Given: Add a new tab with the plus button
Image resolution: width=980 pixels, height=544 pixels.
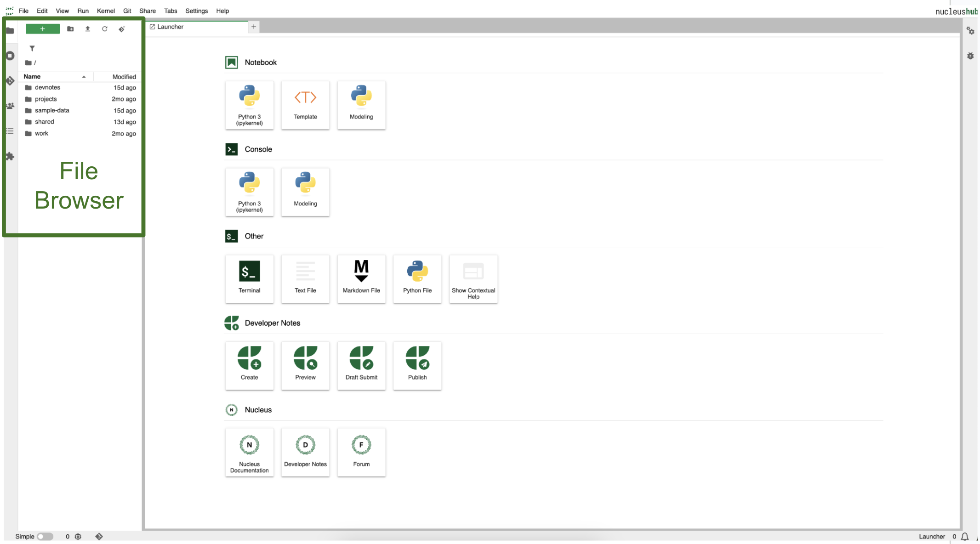Looking at the screenshot, I should pyautogui.click(x=254, y=27).
